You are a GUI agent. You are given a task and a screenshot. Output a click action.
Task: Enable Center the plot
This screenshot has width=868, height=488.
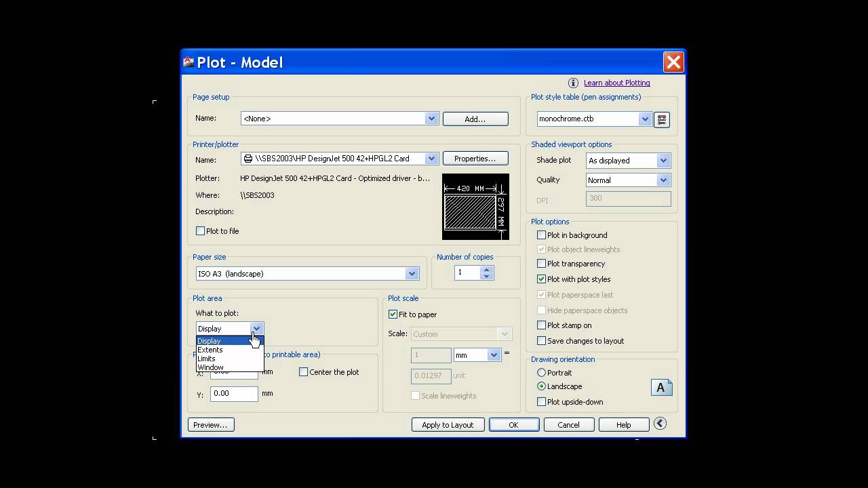point(303,372)
